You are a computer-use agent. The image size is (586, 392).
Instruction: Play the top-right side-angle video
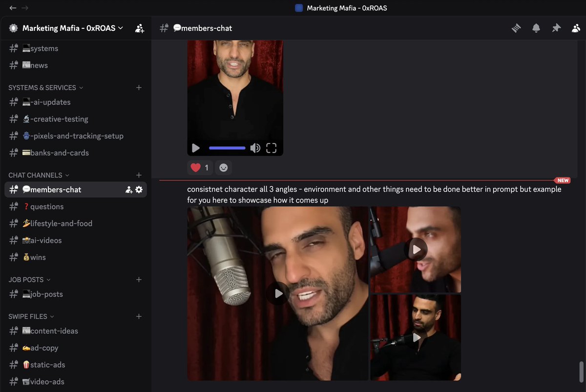pos(416,249)
